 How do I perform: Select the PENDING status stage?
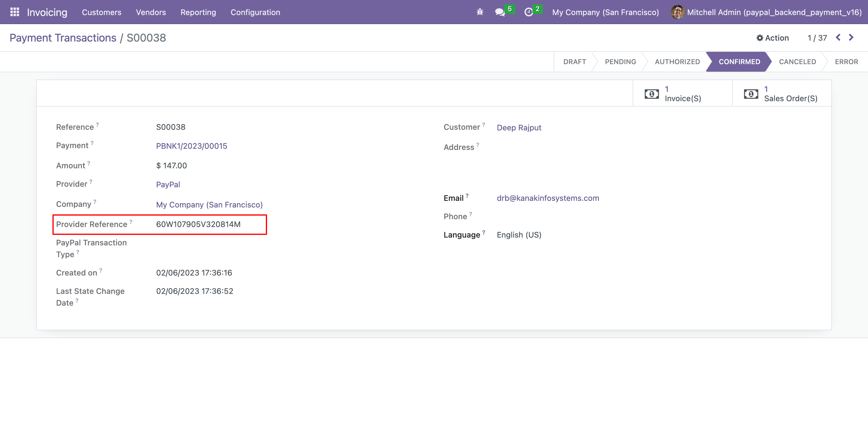620,62
